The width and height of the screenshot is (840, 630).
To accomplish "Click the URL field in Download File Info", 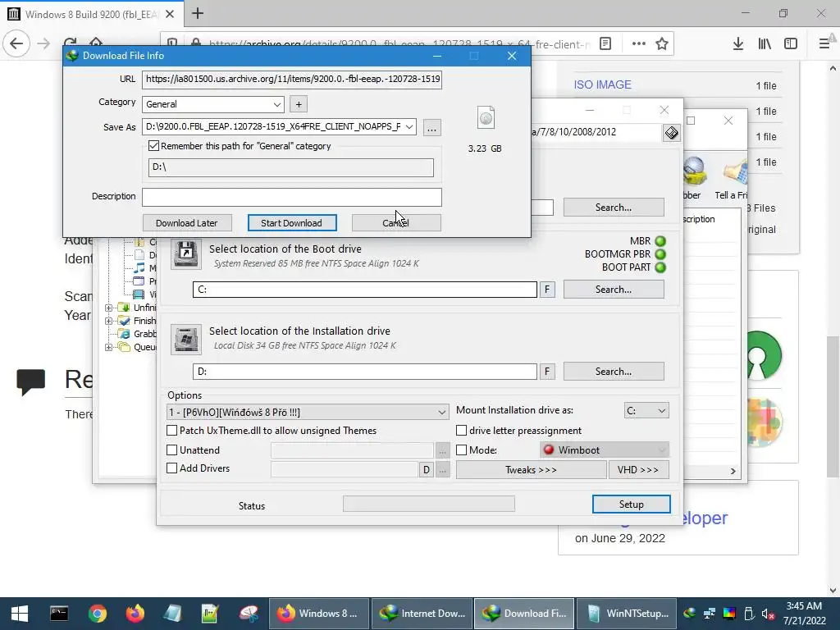I will pos(292,80).
